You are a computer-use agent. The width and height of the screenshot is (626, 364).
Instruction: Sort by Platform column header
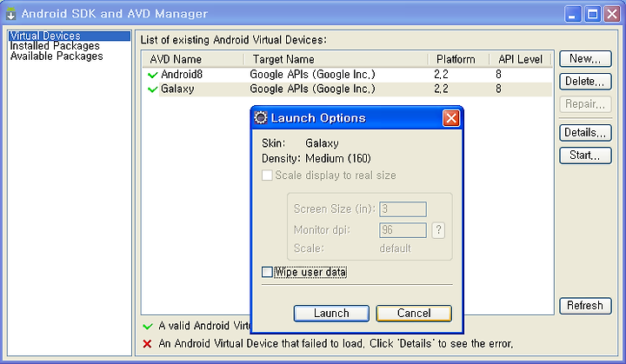(459, 59)
